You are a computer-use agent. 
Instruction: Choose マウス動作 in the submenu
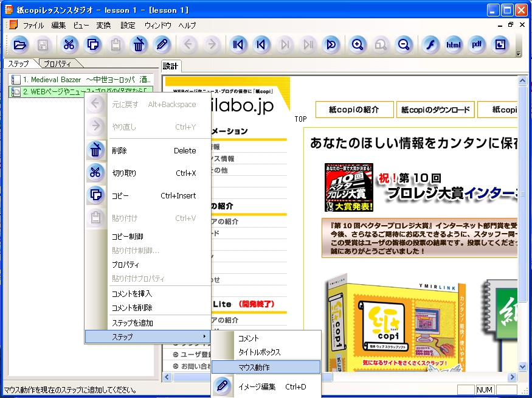(x=266, y=367)
